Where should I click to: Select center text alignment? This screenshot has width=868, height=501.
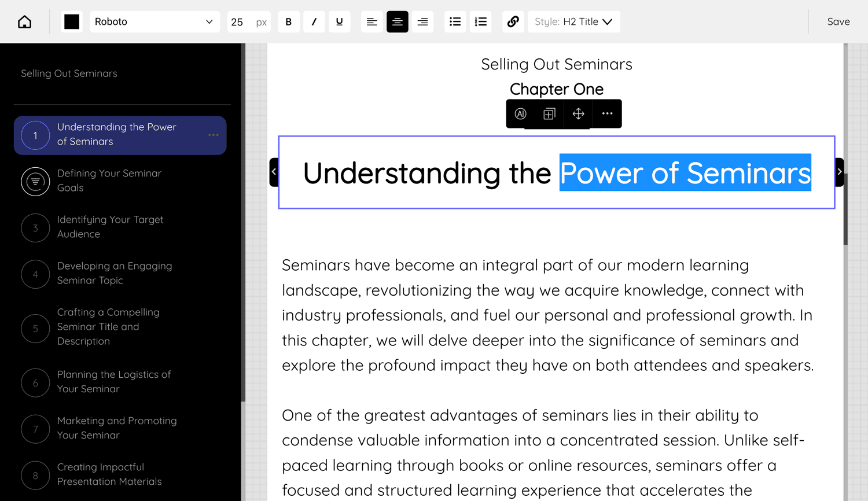[x=398, y=22]
